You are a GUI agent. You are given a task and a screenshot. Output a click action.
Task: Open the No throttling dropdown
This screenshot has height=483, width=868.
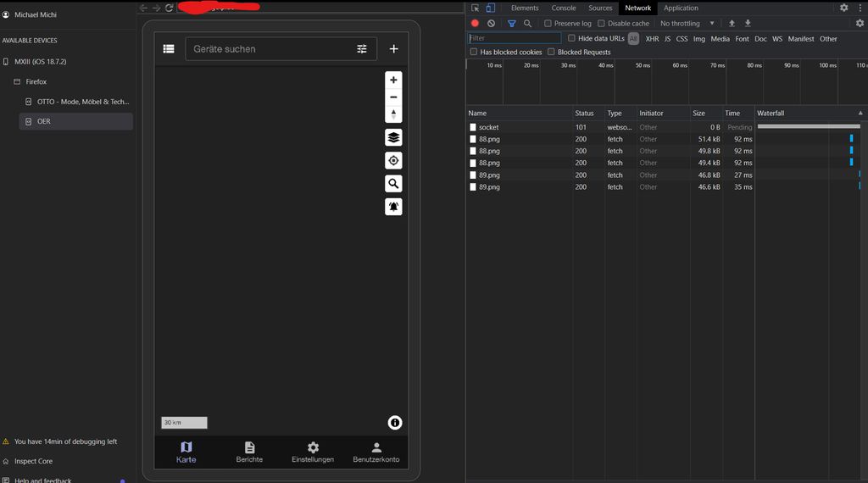687,24
